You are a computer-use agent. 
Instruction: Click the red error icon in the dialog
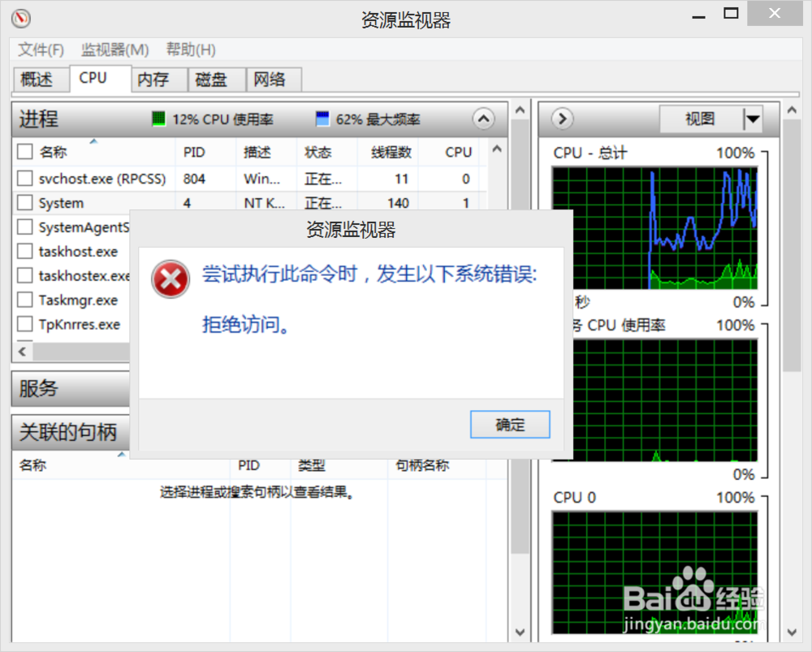(x=171, y=279)
